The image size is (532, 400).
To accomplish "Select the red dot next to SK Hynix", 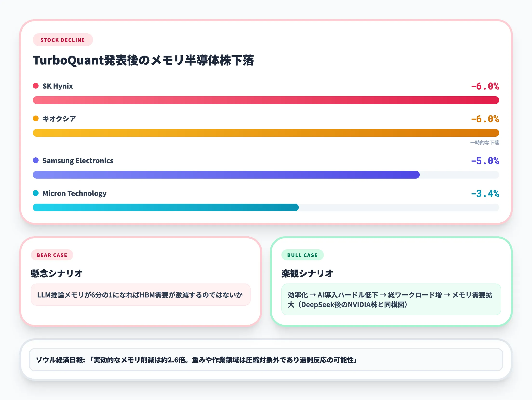I will coord(36,86).
